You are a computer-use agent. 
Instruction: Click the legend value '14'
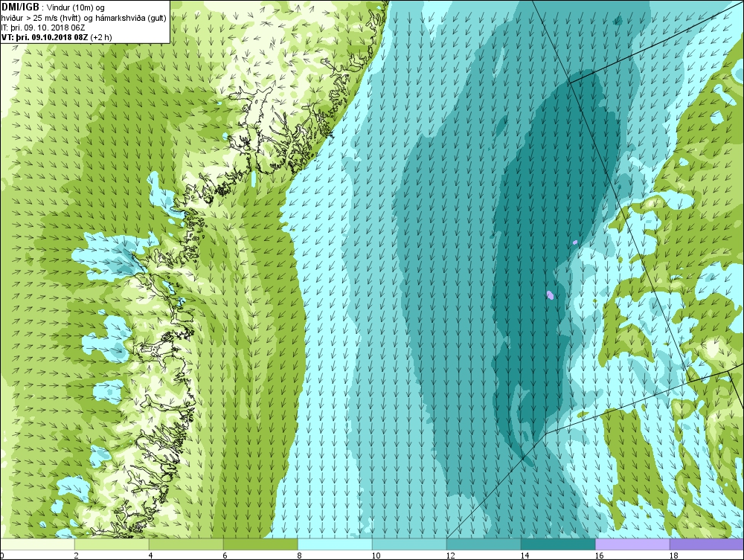(525, 556)
